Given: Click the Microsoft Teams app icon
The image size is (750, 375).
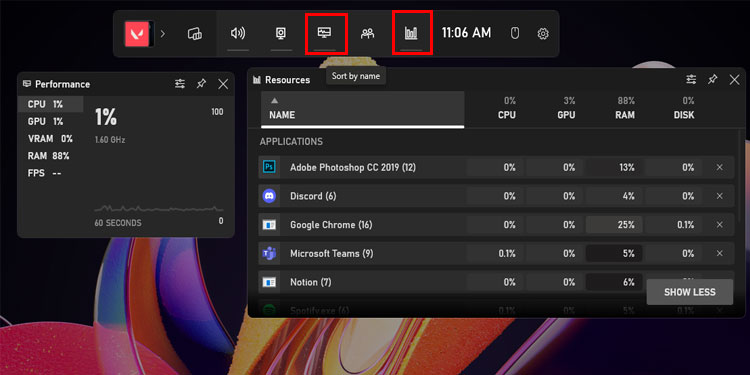Looking at the screenshot, I should click(269, 254).
